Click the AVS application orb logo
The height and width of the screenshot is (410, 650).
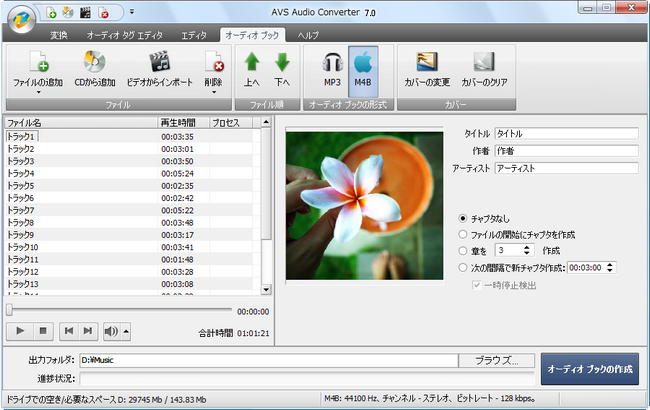tap(22, 19)
